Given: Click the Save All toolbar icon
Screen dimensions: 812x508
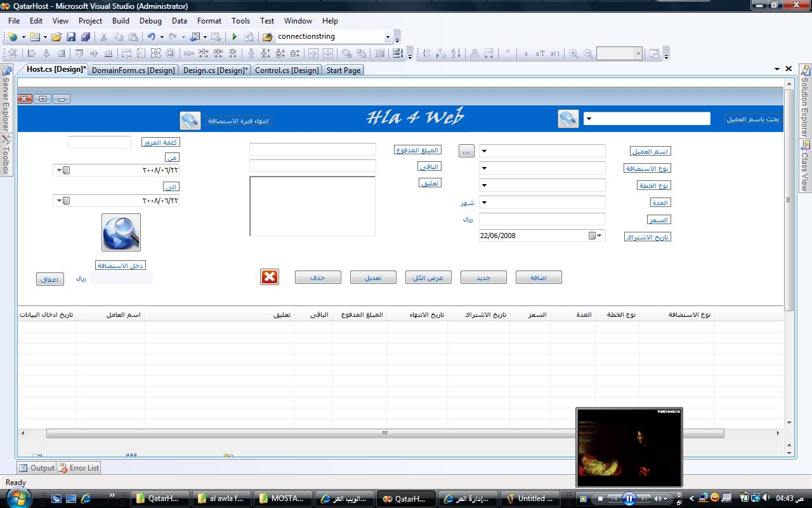Looking at the screenshot, I should coord(86,37).
